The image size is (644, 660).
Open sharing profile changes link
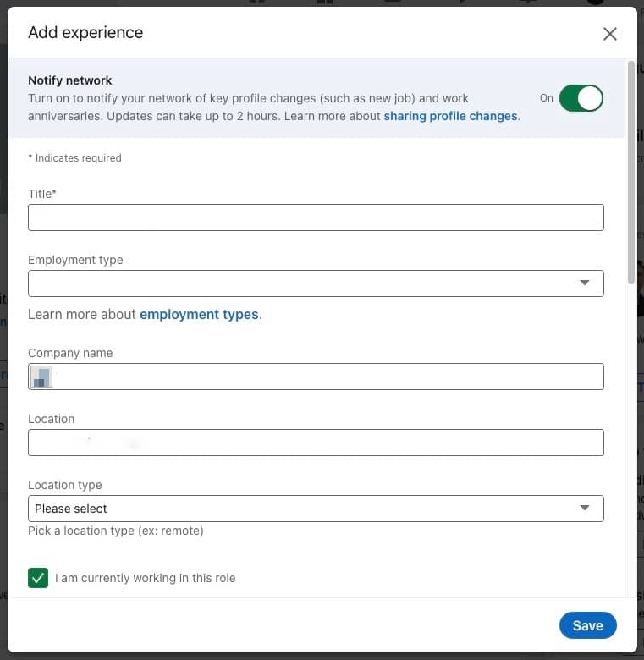click(450, 116)
